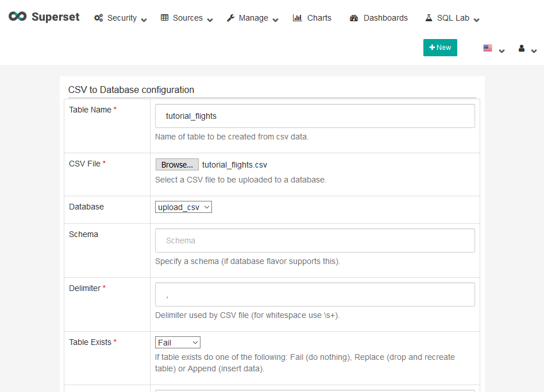Click the Charts bar graph icon
The width and height of the screenshot is (544, 392).
pos(297,18)
